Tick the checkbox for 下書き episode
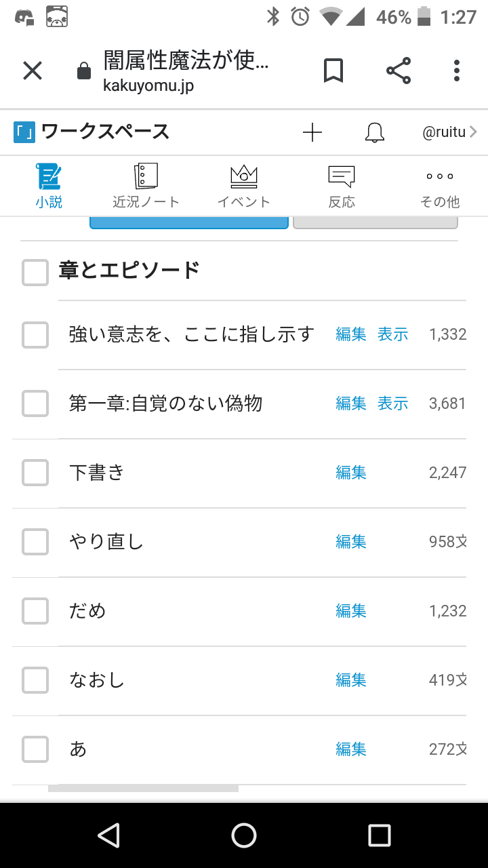The height and width of the screenshot is (868, 488). point(35,473)
